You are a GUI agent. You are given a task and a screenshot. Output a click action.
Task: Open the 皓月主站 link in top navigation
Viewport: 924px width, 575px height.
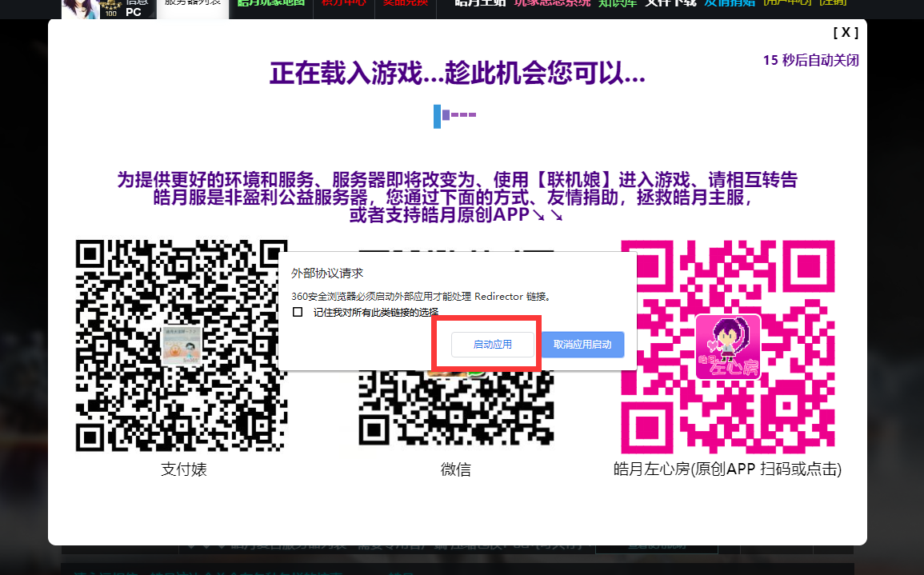480,3
